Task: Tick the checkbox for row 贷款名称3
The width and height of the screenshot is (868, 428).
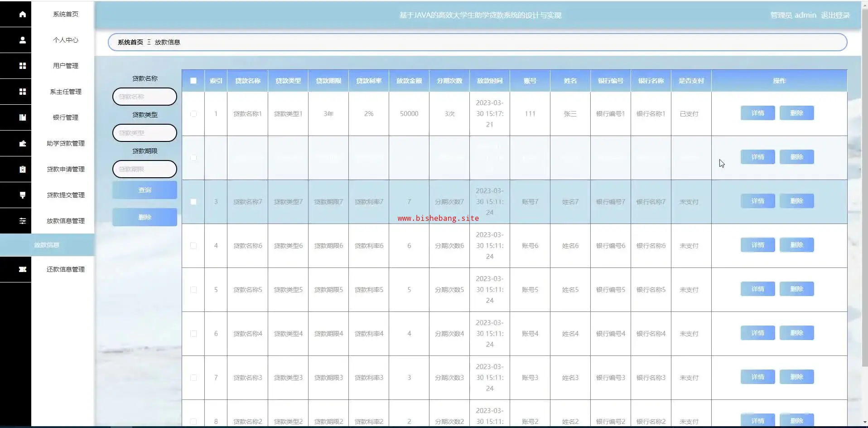Action: pyautogui.click(x=193, y=378)
